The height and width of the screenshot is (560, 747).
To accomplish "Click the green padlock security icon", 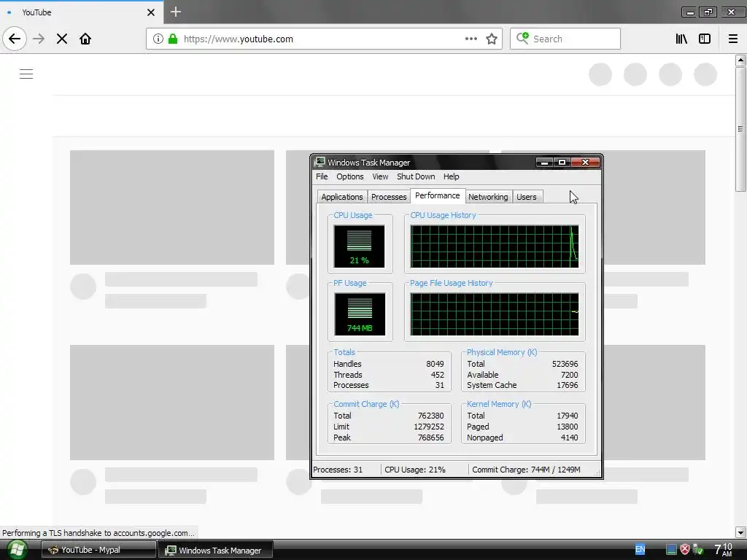I will (173, 39).
